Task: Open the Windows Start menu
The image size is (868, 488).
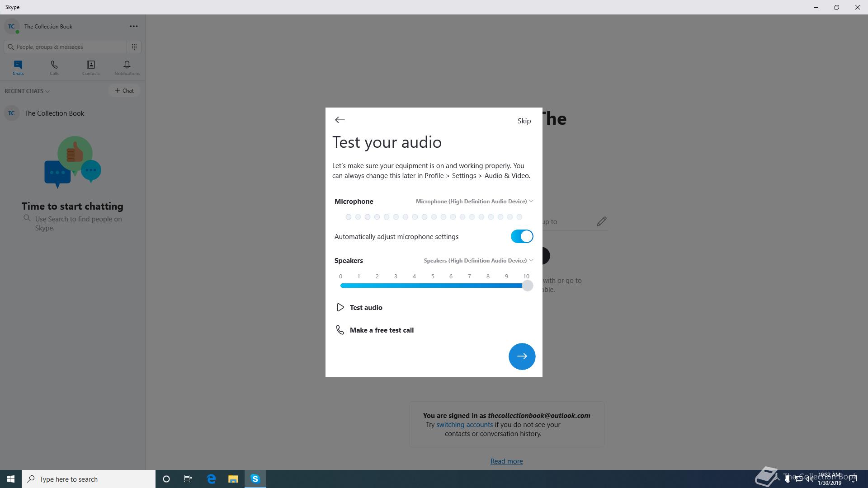Action: pos(11,479)
